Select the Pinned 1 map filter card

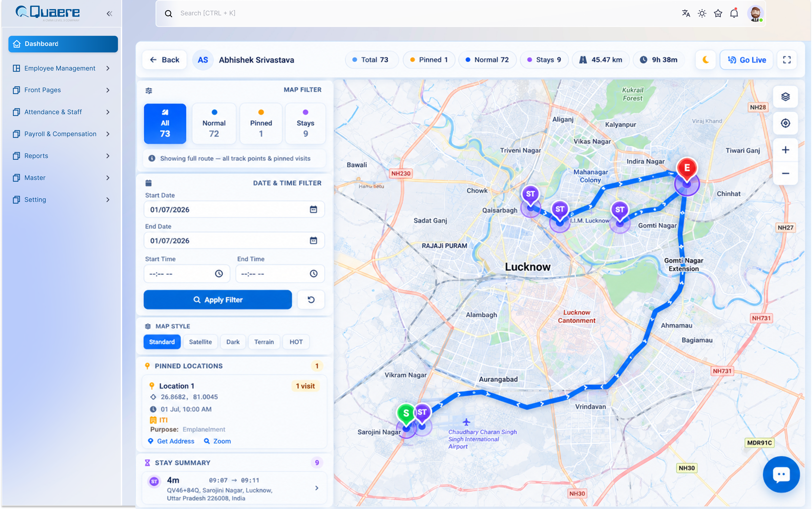(261, 124)
